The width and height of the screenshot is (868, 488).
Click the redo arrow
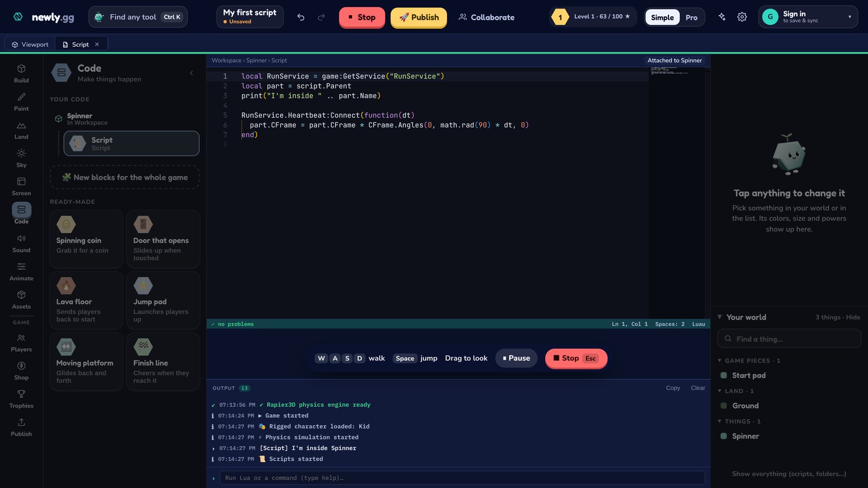[321, 17]
